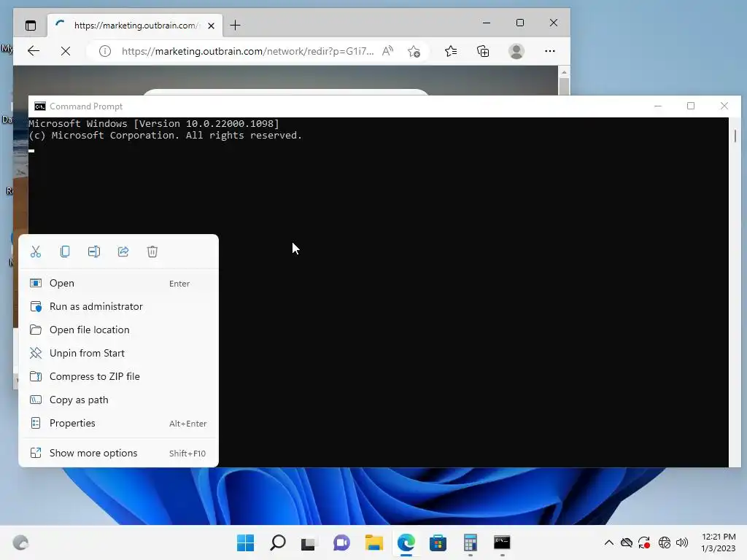This screenshot has height=560, width=747.
Task: Open Edge tab actions menu
Action: pyautogui.click(x=31, y=26)
